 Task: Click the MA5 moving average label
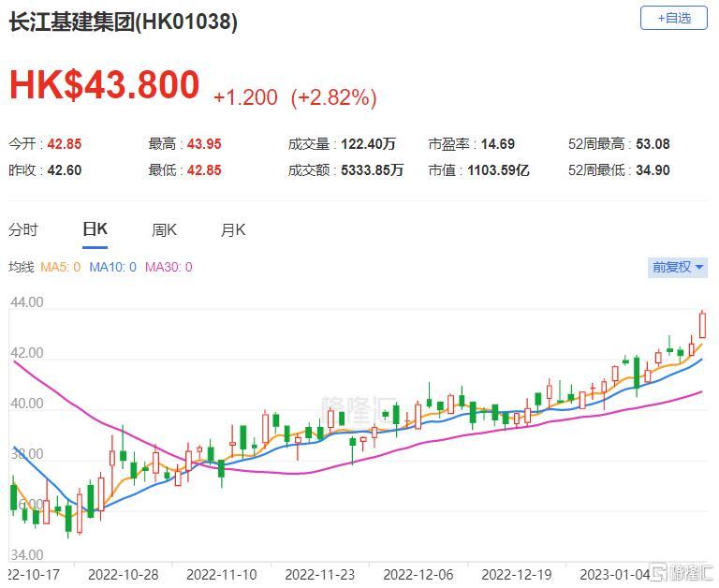point(60,267)
